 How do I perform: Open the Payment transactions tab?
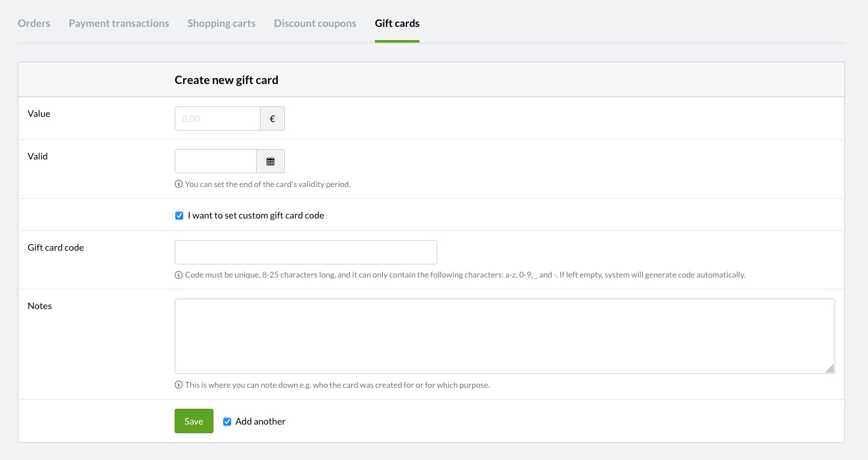(x=119, y=24)
